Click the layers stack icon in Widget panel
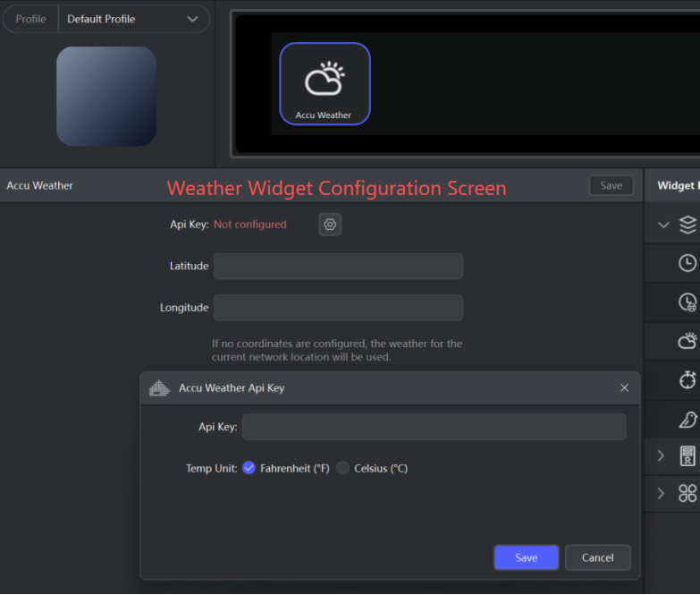Screen dimensions: 700x595 [x=688, y=225]
